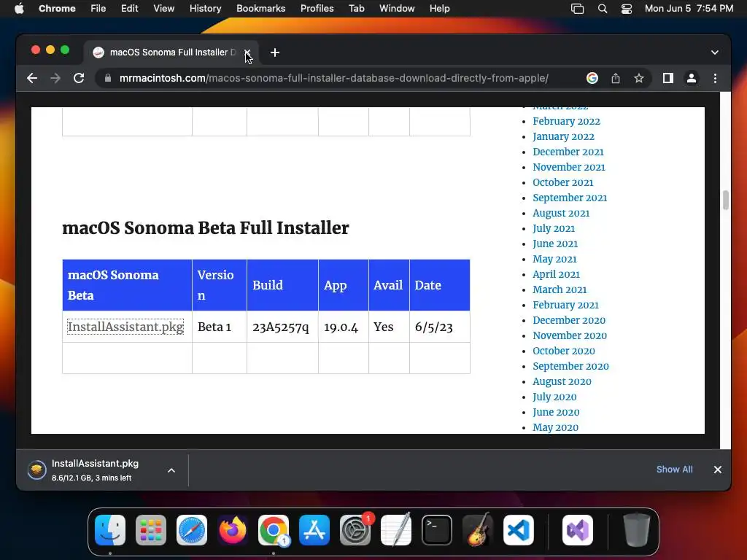Open the Bookmarks menu
Image resolution: width=747 pixels, height=560 pixels.
click(260, 9)
